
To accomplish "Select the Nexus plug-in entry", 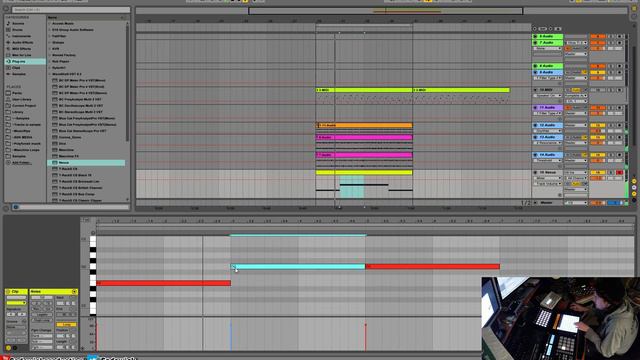I will coord(87,162).
